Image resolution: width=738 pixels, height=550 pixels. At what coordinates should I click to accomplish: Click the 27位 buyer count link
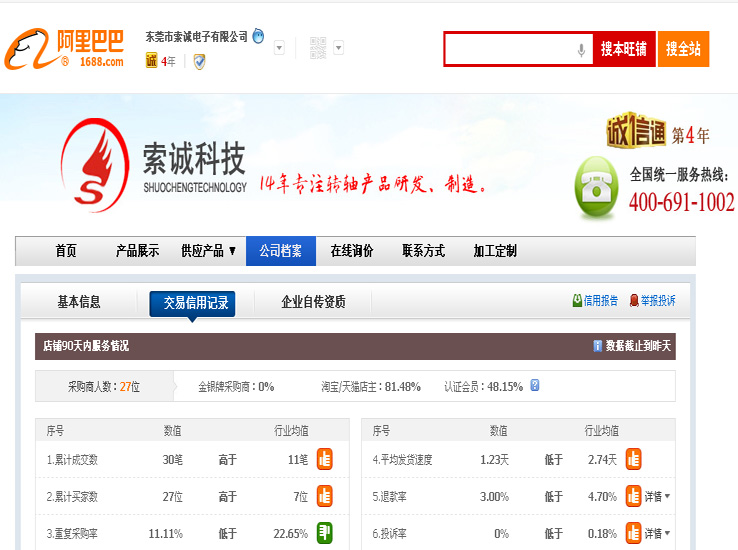pos(130,387)
